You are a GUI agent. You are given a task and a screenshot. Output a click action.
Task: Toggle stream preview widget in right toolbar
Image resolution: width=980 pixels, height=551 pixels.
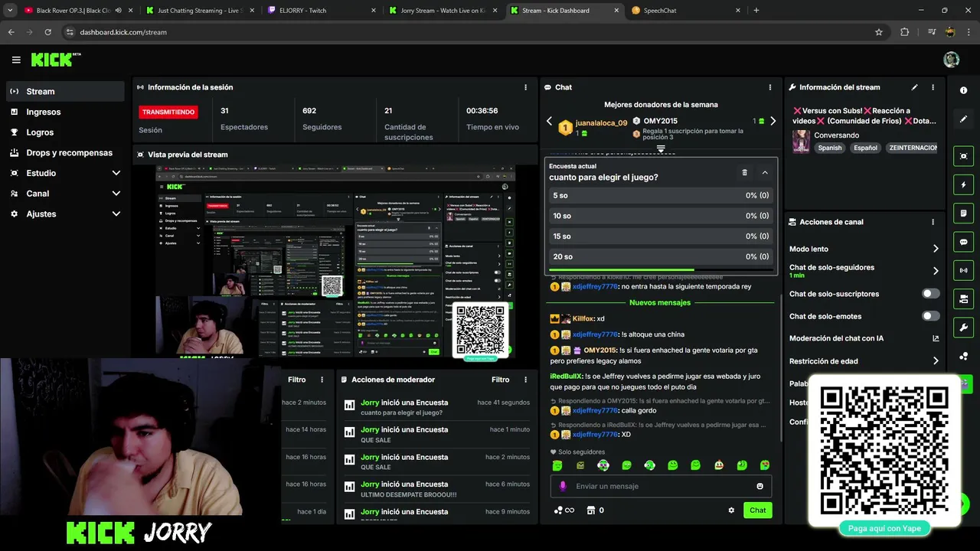tap(963, 156)
